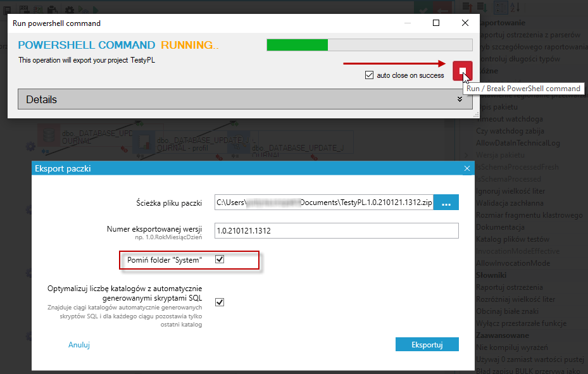
Task: Maximize the Run powershell command window
Action: tap(435, 23)
